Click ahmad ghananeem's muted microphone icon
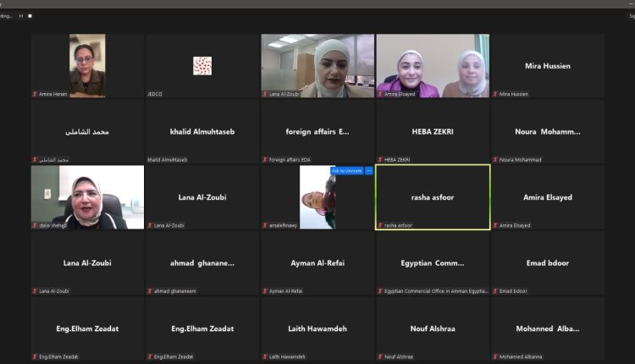Screen dimensions: 635x364 [x=151, y=291]
